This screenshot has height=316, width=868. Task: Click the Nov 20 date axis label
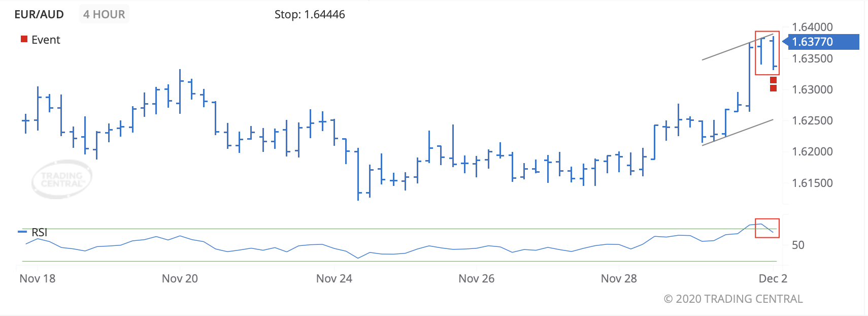(180, 278)
